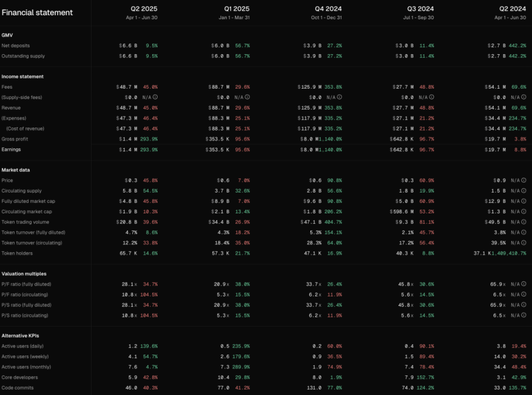Click the Net deposits row label
532x395 pixels.
15,45
